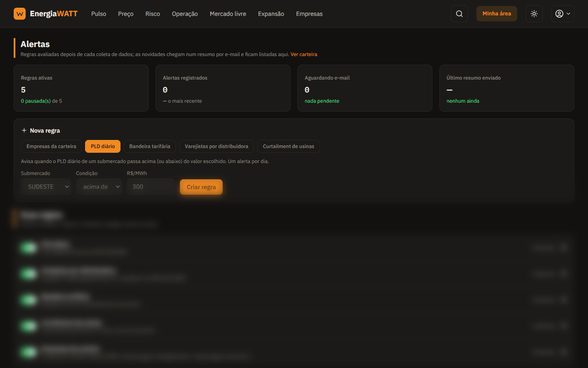Open the Condição dropdown set to acima de
This screenshot has width=588, height=368.
[x=99, y=187]
